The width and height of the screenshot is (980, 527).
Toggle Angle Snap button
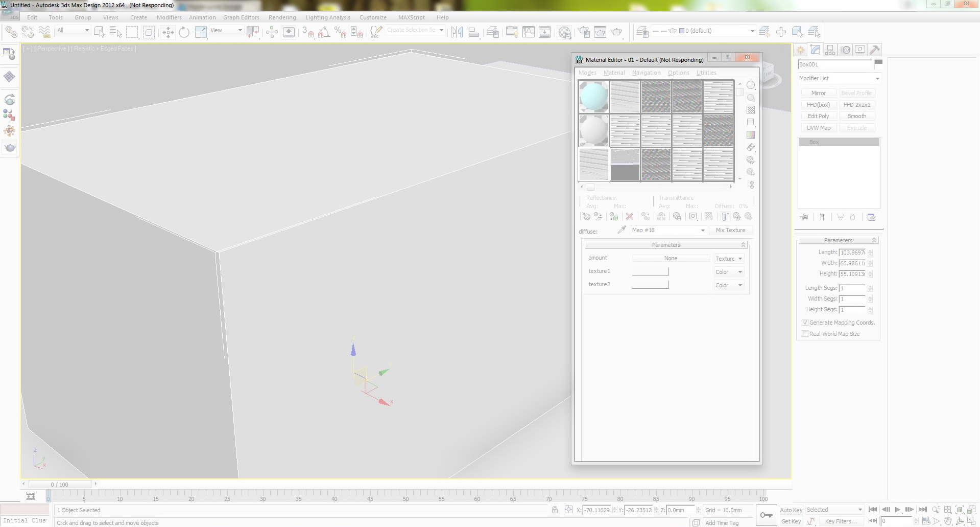tap(324, 32)
